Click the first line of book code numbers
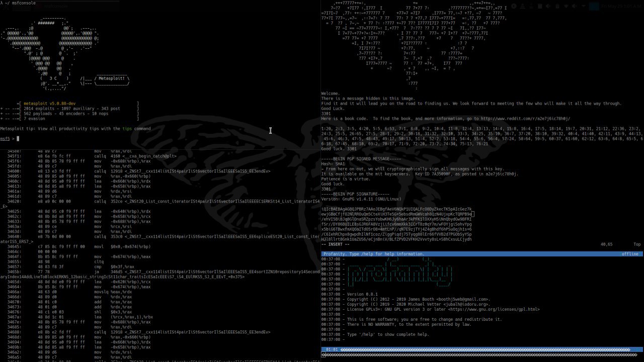Screen dimensions: 644x362 [481, 129]
